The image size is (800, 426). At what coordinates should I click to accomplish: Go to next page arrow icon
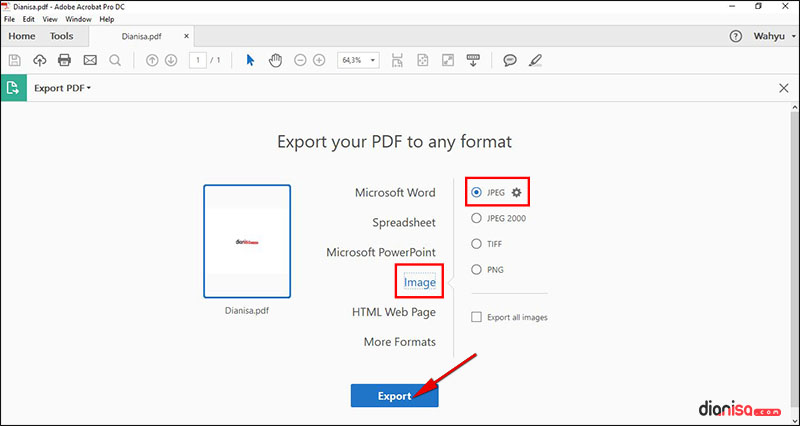coord(171,60)
